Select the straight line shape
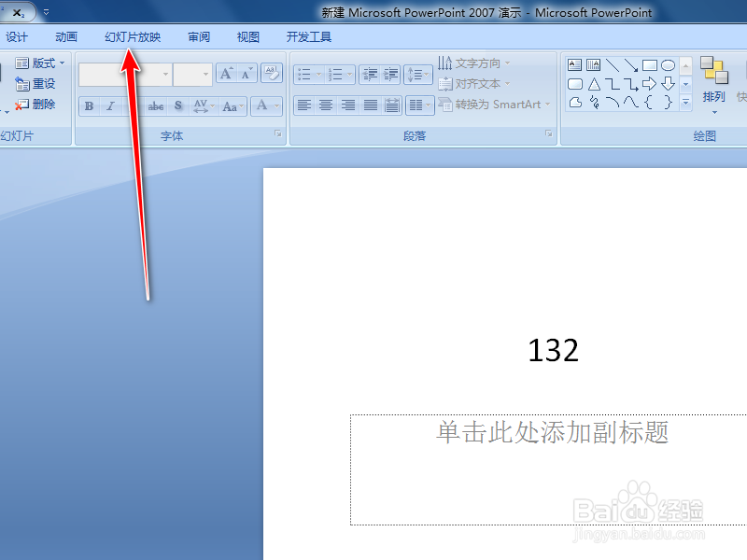Viewport: 747px width, 560px height. 613,64
